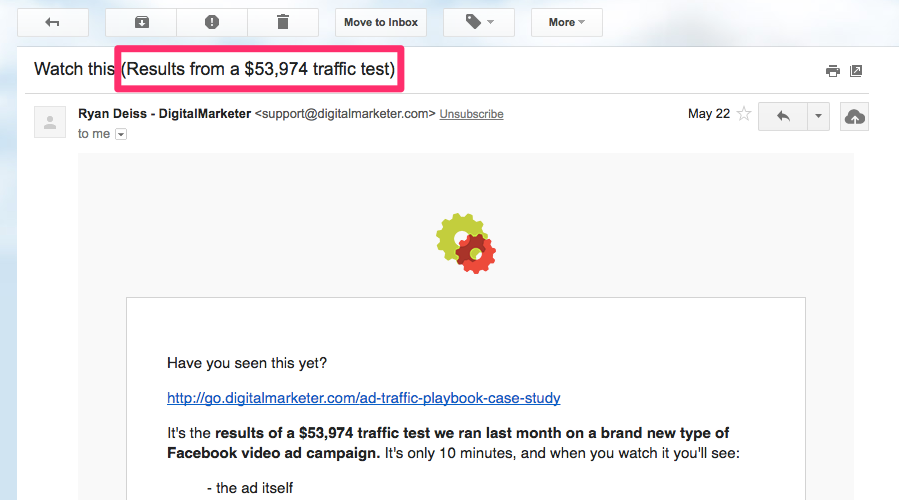Go back using the back arrow button
Viewport: 899px width, 500px height.
click(53, 22)
